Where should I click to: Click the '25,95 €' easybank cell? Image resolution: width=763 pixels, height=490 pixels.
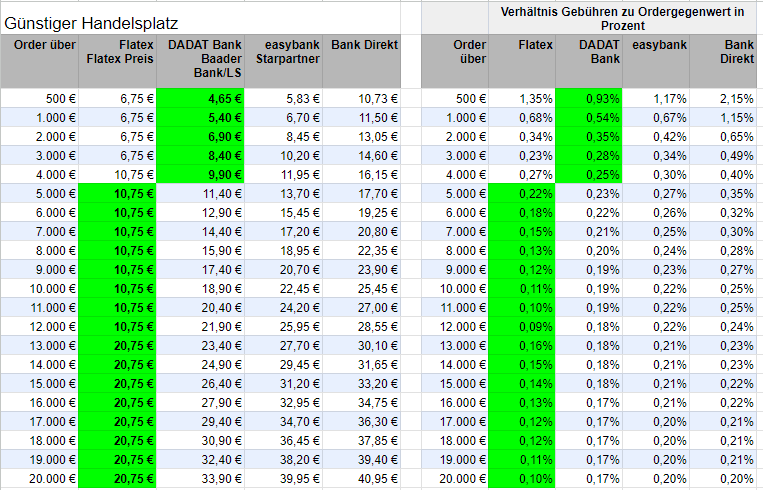(x=284, y=327)
